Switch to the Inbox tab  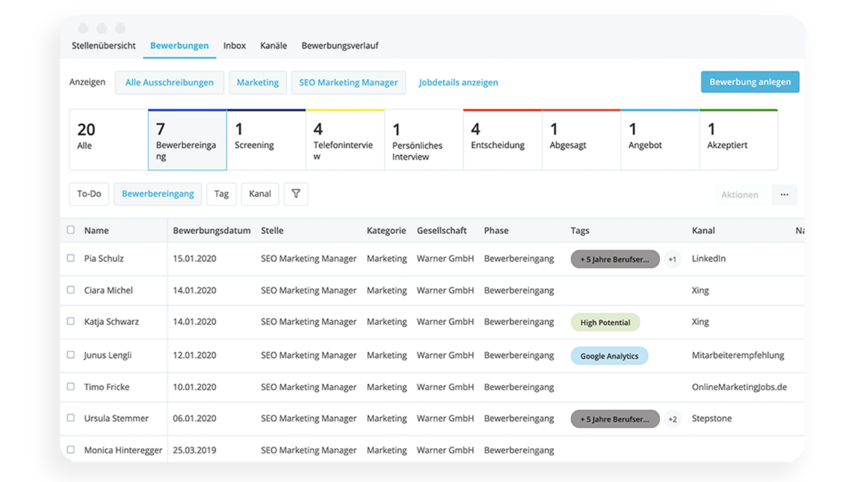(234, 45)
